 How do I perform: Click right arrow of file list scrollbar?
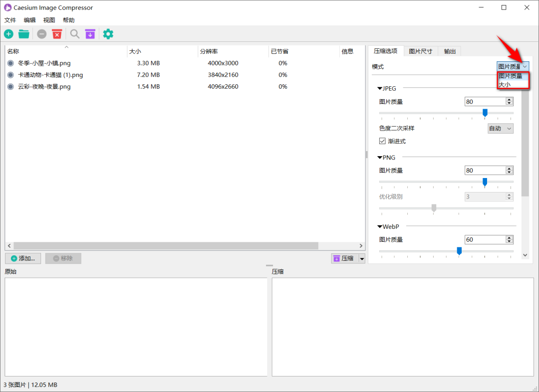(361, 246)
